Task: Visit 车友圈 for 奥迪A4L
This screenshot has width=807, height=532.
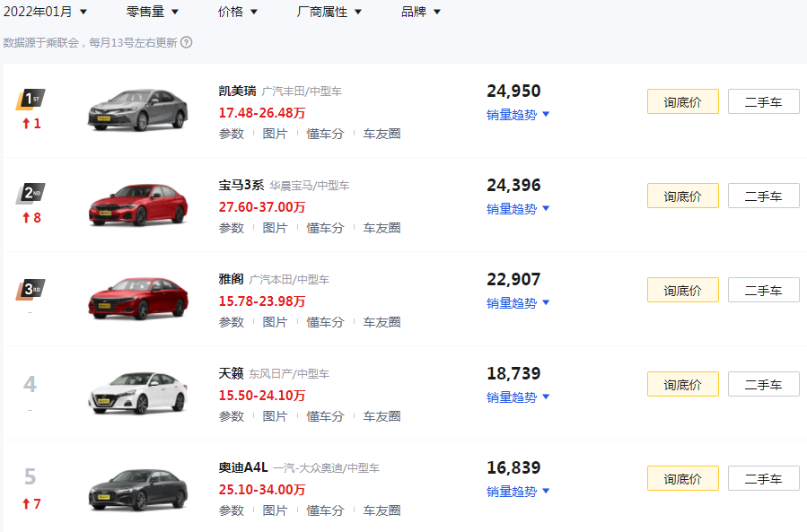Action: pos(382,510)
